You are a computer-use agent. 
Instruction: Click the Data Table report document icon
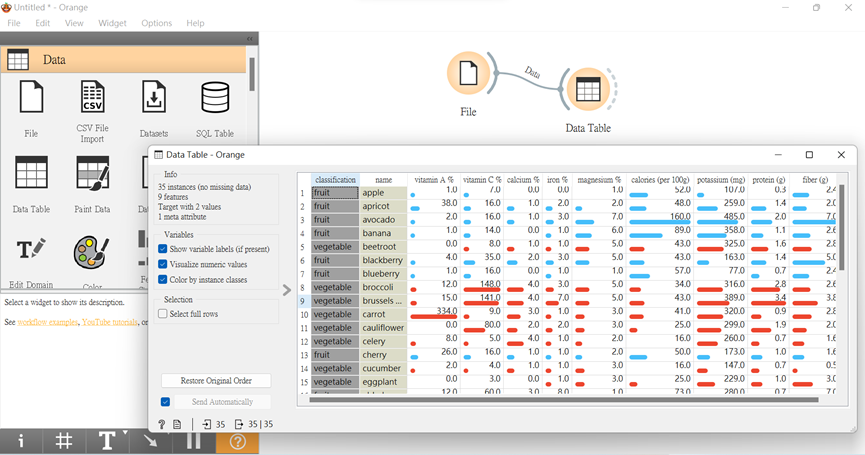(x=177, y=424)
